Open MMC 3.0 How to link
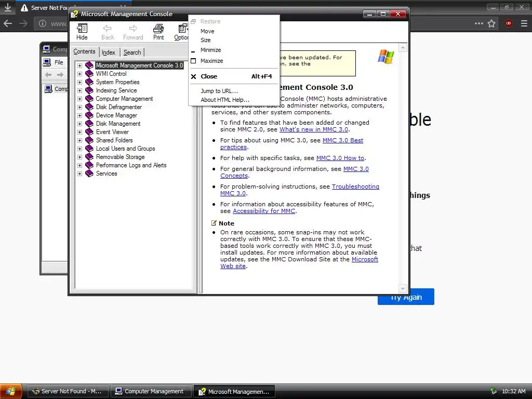Image resolution: width=532 pixels, height=399 pixels. pos(340,158)
